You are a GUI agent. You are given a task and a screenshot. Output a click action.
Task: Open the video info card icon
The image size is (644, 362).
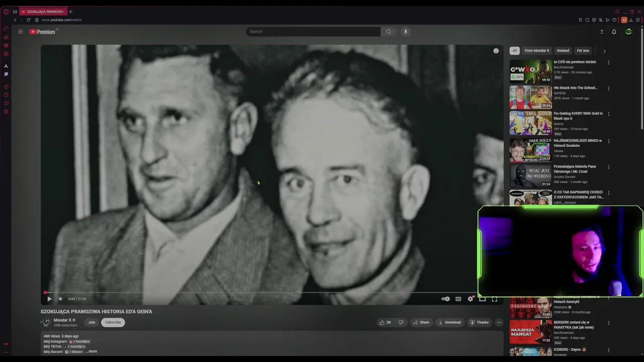pos(496,51)
